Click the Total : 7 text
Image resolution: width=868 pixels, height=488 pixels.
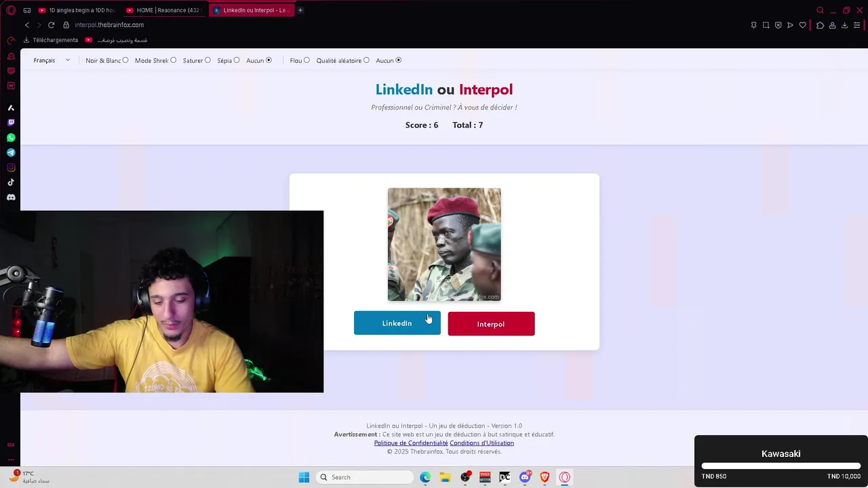tap(468, 125)
